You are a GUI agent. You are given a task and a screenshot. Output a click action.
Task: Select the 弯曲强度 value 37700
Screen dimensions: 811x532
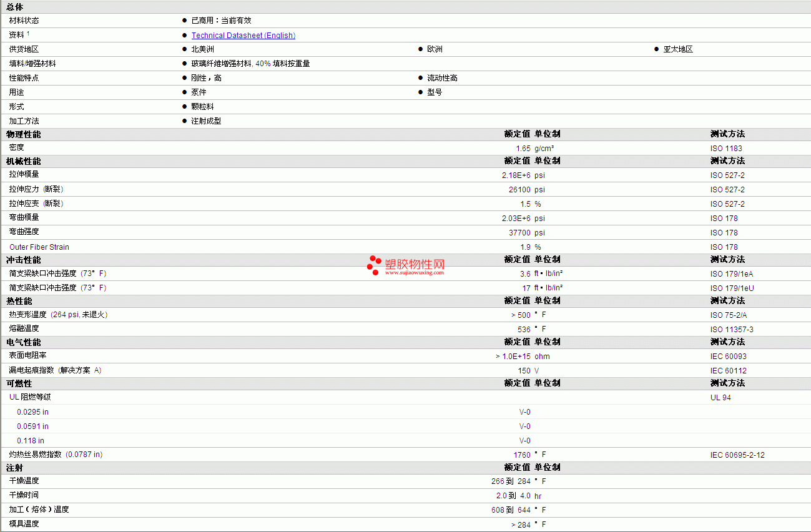(x=519, y=233)
